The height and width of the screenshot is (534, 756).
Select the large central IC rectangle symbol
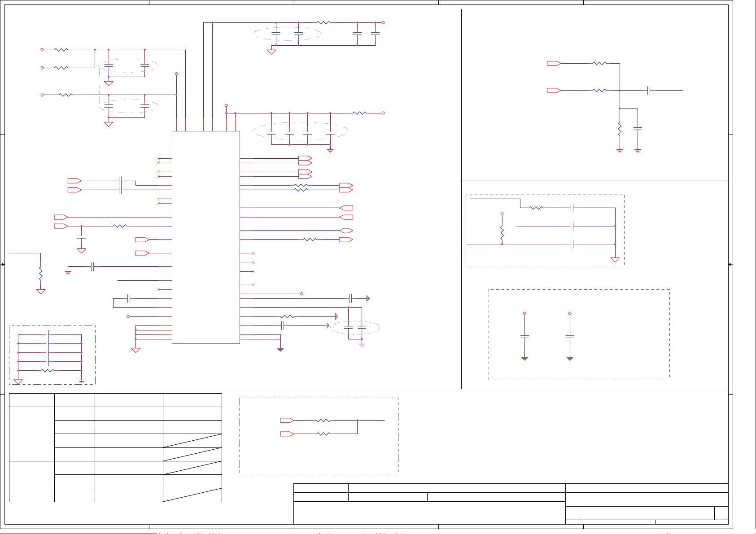tap(206, 237)
